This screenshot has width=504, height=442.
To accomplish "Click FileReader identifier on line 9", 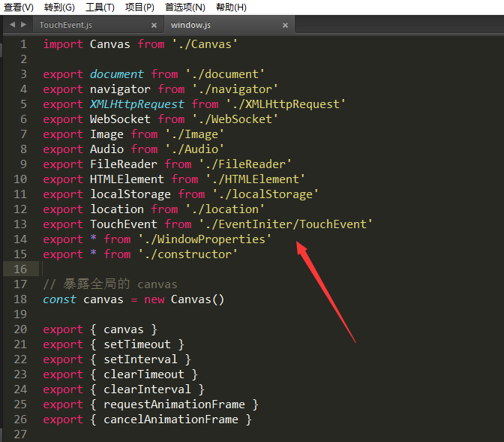I will point(124,164).
